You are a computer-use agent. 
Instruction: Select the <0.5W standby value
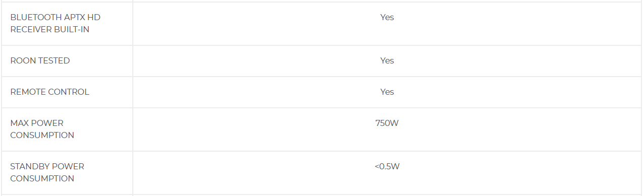[x=387, y=166]
